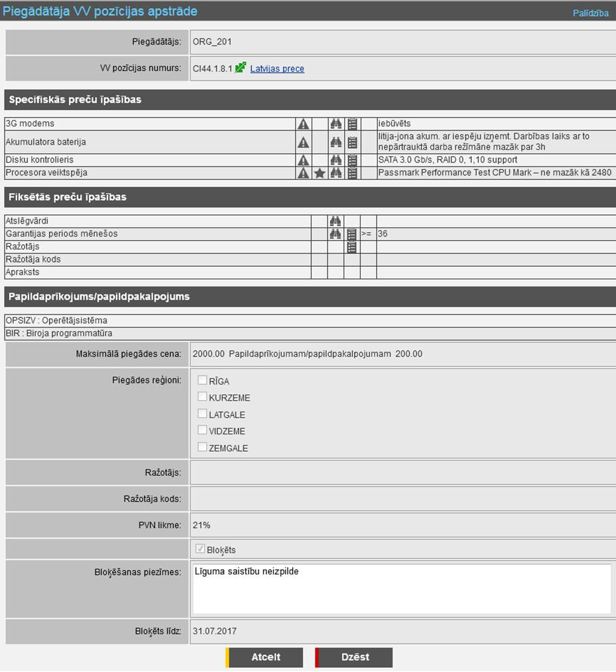Click the list icon in Ražotājs row

(352, 247)
